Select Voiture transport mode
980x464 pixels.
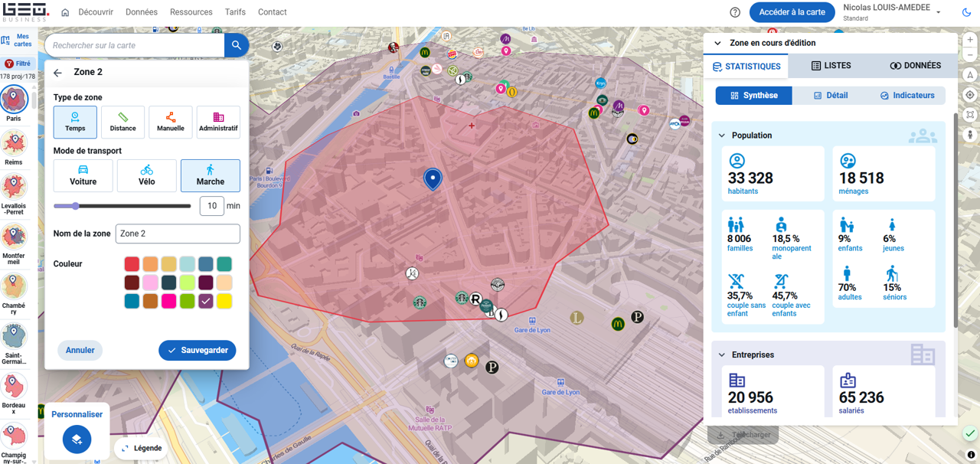pos(83,175)
